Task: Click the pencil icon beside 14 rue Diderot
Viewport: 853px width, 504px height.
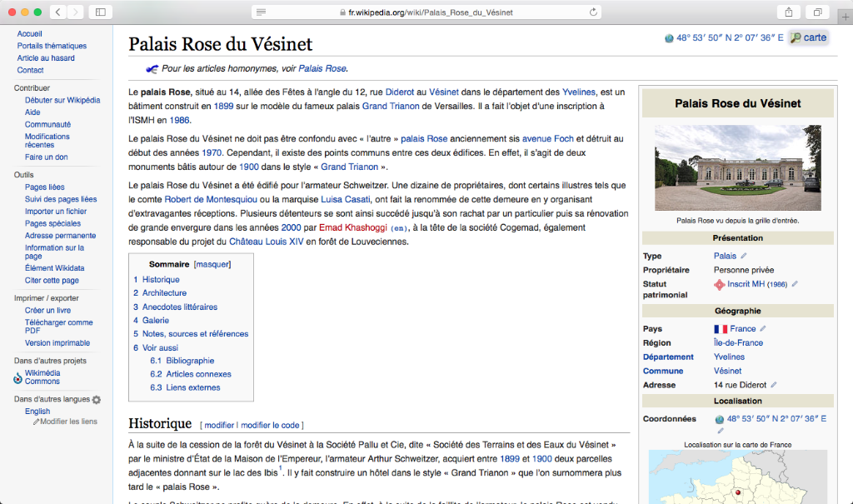Action: coord(774,385)
